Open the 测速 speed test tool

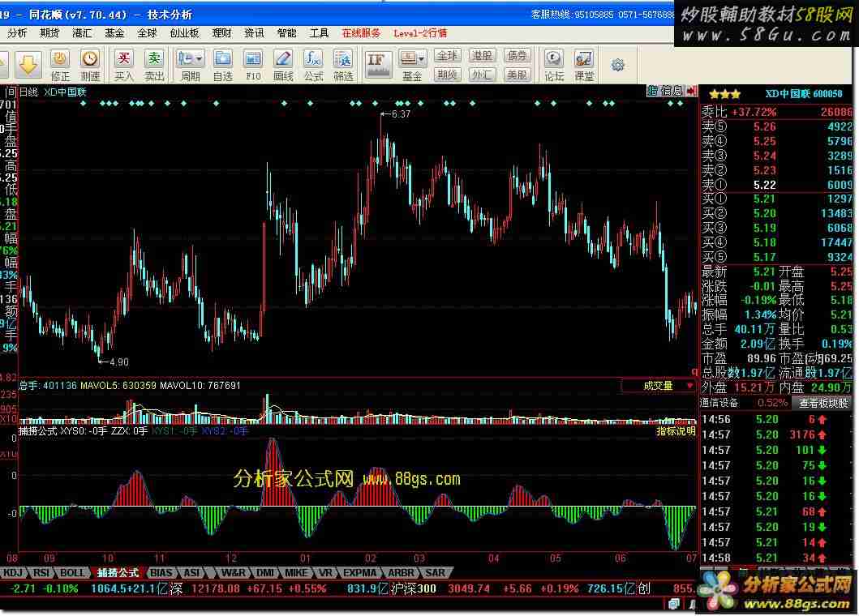pos(90,65)
